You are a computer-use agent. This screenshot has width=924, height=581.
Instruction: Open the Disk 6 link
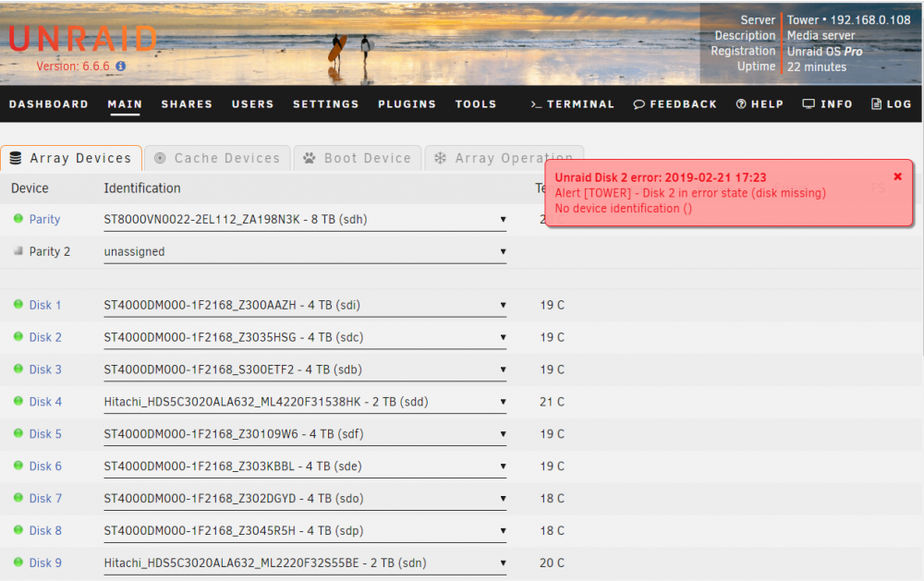[x=45, y=466]
